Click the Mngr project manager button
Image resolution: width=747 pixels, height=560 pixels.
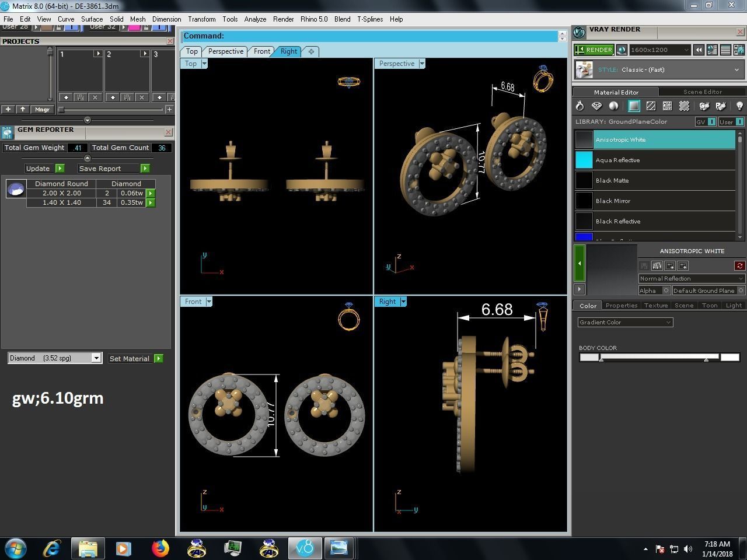(x=42, y=109)
